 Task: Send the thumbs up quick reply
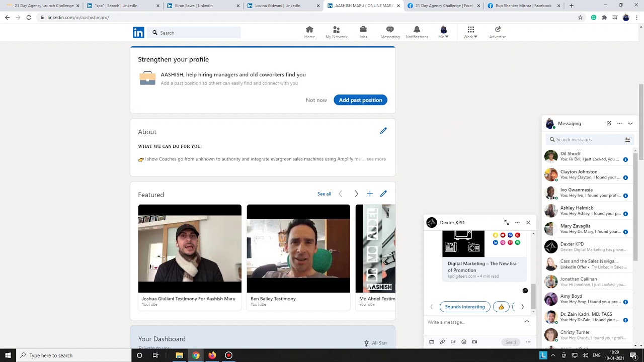tap(501, 307)
